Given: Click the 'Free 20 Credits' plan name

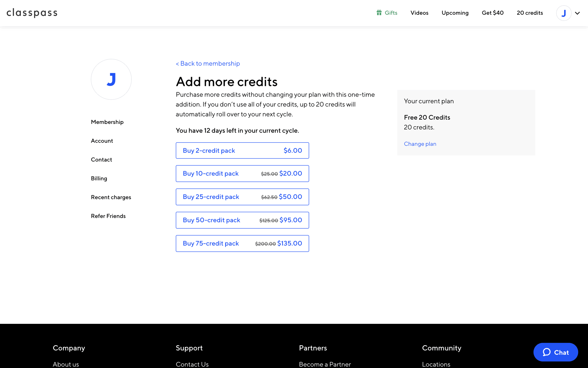Looking at the screenshot, I should (427, 117).
